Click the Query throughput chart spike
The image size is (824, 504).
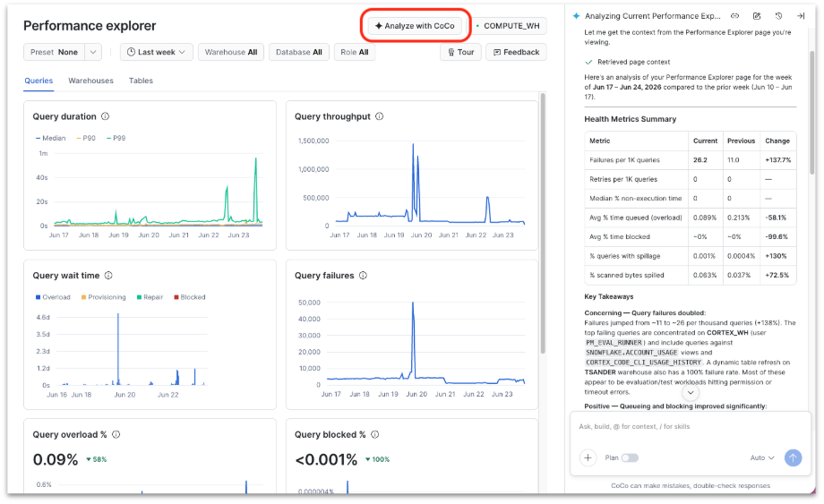413,181
